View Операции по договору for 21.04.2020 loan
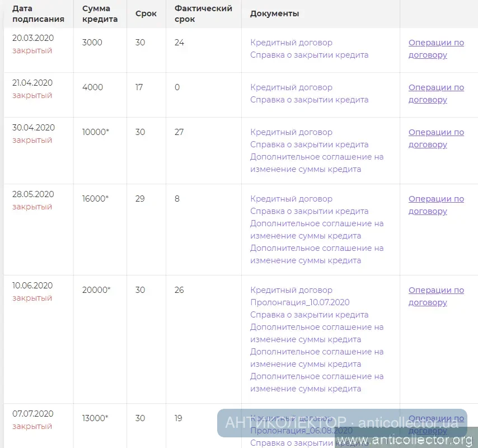Viewport: 478px width, 448px height. point(435,94)
